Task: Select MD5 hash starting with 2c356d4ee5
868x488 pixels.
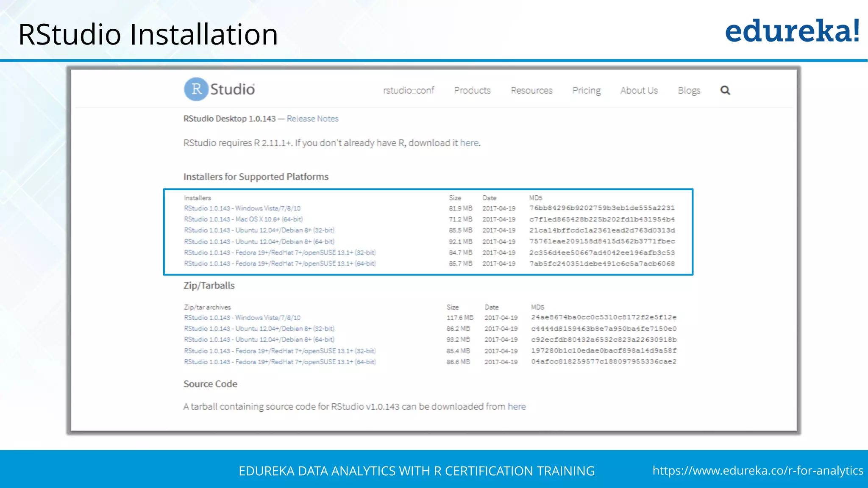Action: click(x=602, y=252)
